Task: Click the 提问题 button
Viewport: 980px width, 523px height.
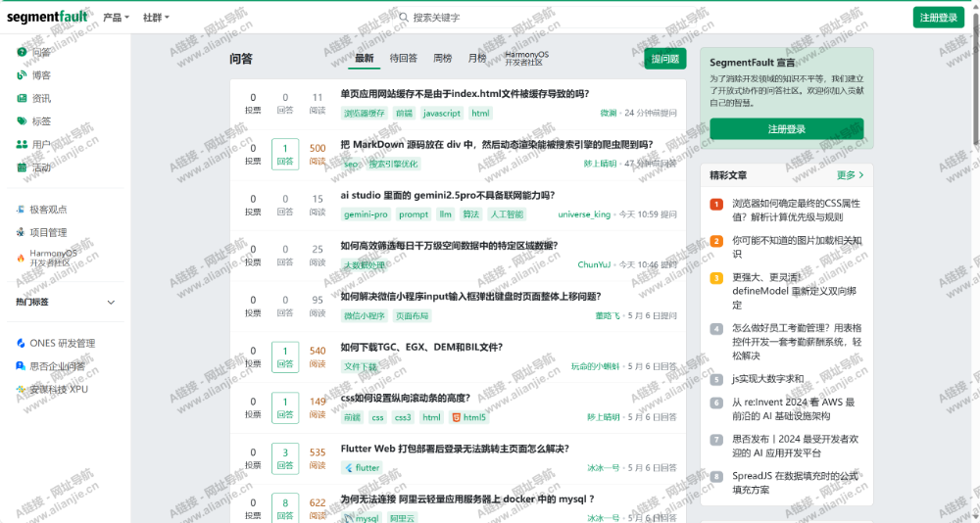Action: [x=665, y=59]
